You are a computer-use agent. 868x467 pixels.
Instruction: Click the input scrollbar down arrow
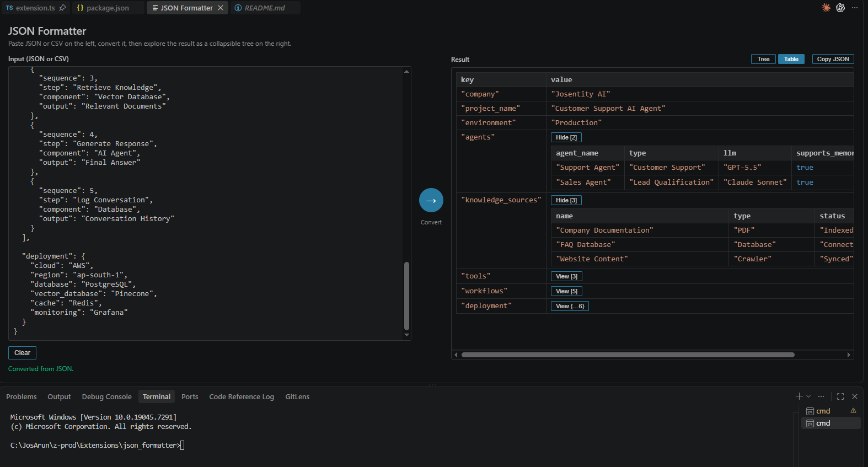pos(406,335)
